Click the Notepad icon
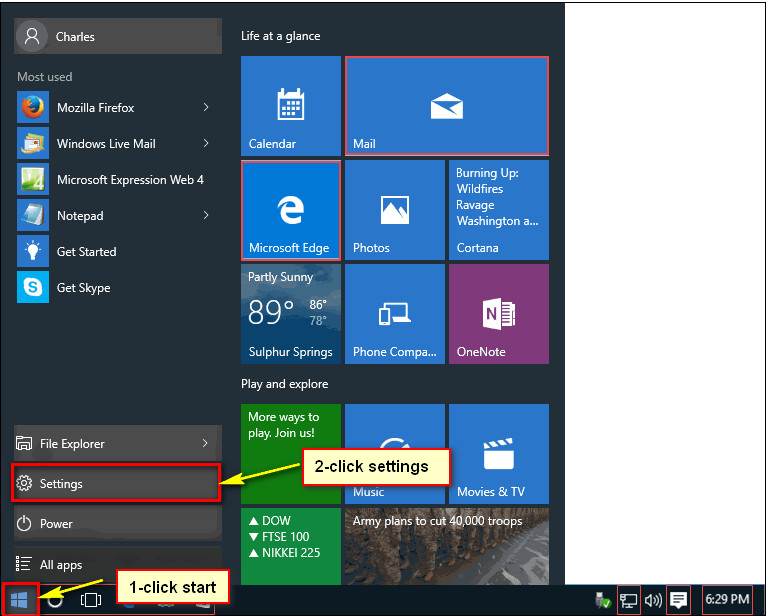Viewport: 767px width, 616px height. [33, 215]
